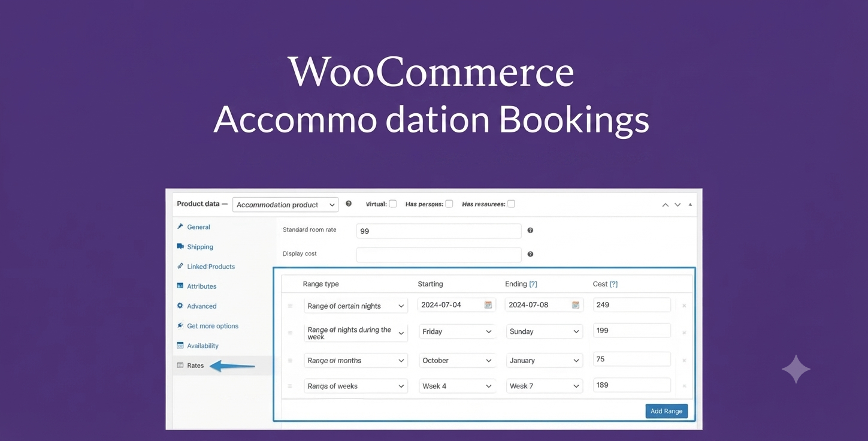Toggle the Has resources checkbox
868x441 pixels.
coord(511,204)
